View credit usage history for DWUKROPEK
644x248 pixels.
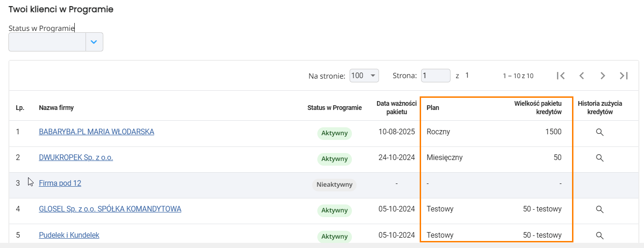point(600,158)
